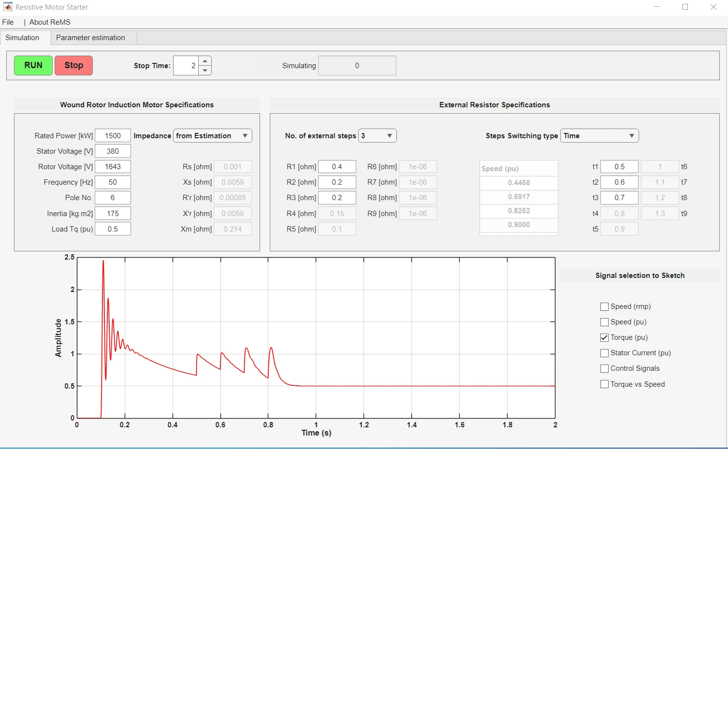Click the t1 switching time field
The width and height of the screenshot is (728, 728).
pos(619,167)
